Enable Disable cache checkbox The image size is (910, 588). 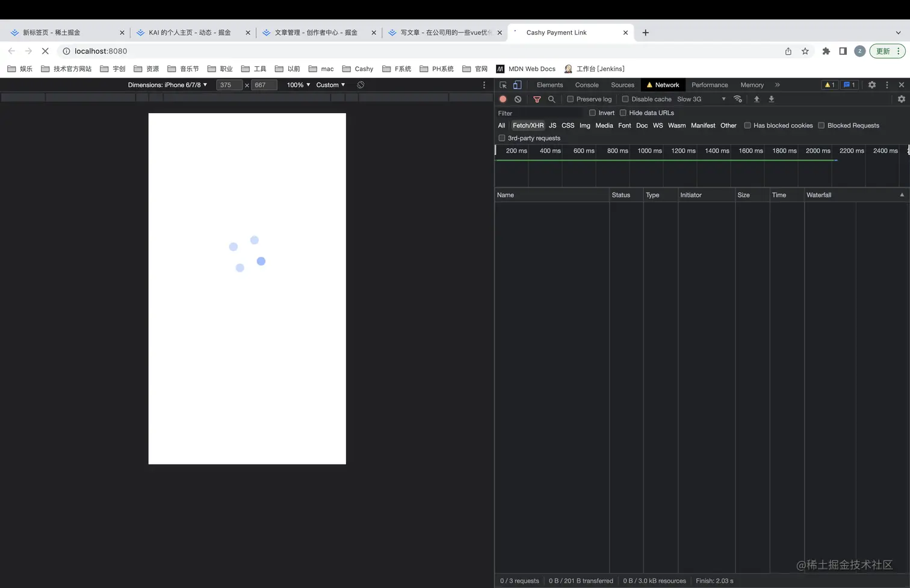pos(625,99)
